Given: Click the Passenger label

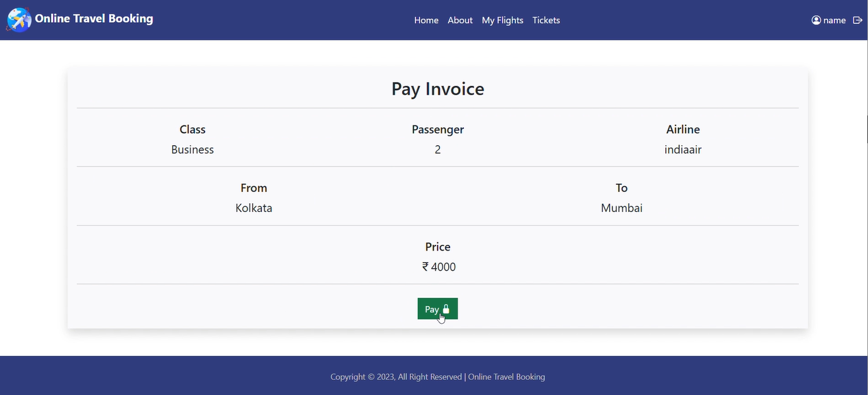Looking at the screenshot, I should [437, 129].
